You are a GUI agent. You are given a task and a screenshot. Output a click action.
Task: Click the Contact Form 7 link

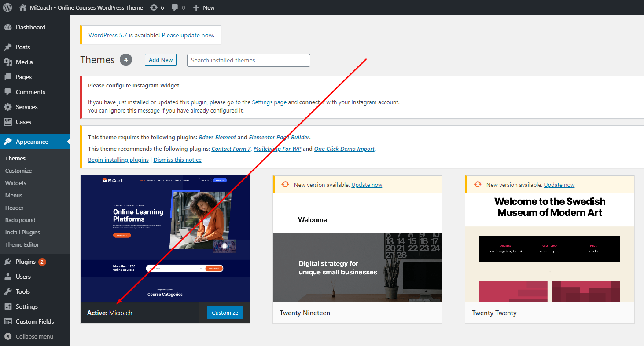point(231,149)
